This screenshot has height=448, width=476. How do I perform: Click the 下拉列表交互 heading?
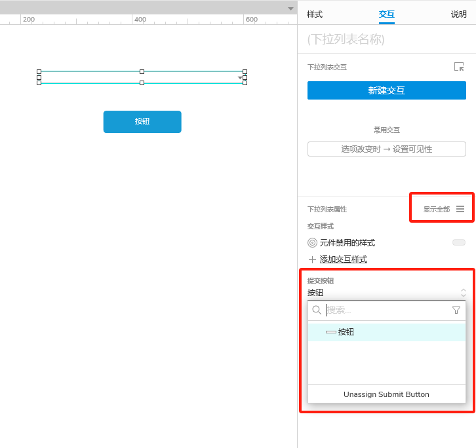[x=327, y=67]
